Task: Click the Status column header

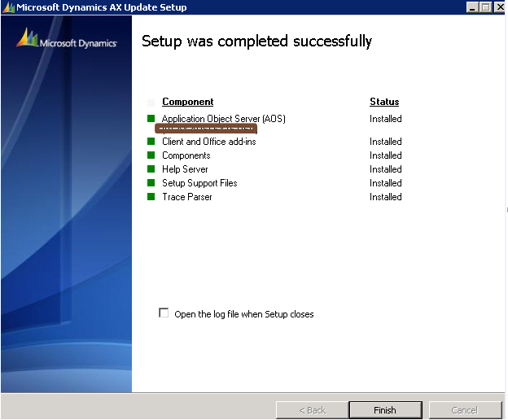Action: [x=384, y=102]
